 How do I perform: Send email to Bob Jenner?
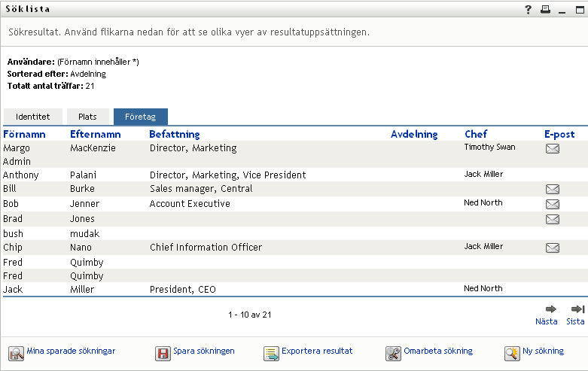click(x=553, y=204)
